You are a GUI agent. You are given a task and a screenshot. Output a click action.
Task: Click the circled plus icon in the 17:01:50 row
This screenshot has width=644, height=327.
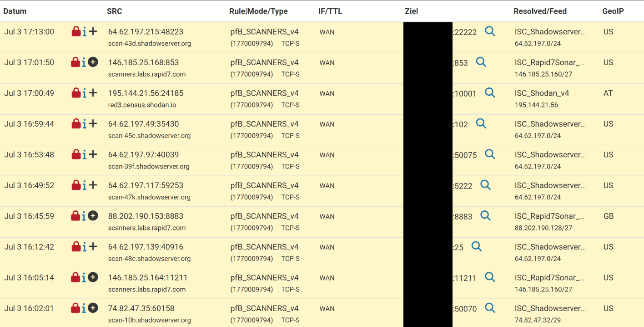[93, 62]
